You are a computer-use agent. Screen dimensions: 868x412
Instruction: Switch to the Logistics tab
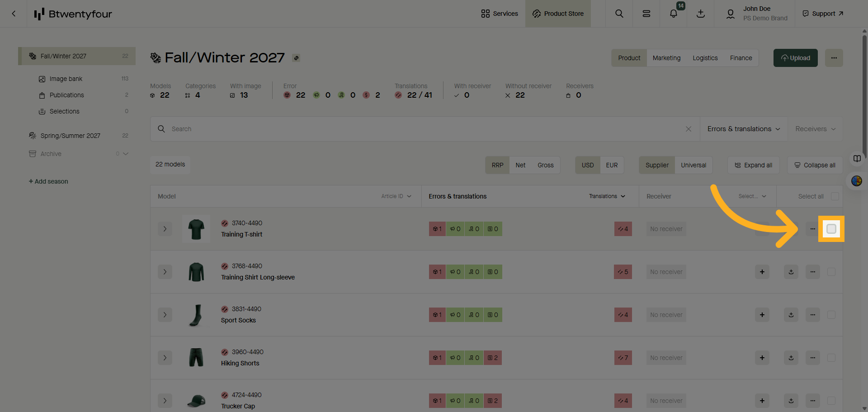coord(705,58)
